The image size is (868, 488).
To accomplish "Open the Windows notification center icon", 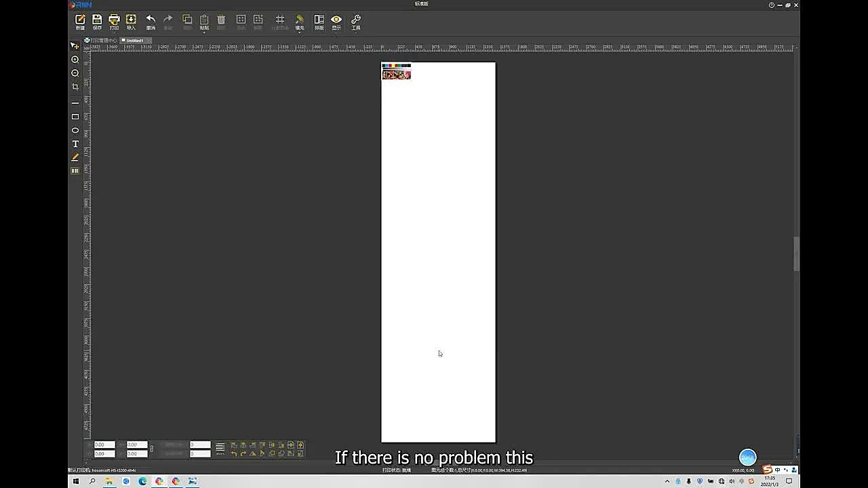I will pyautogui.click(x=789, y=481).
